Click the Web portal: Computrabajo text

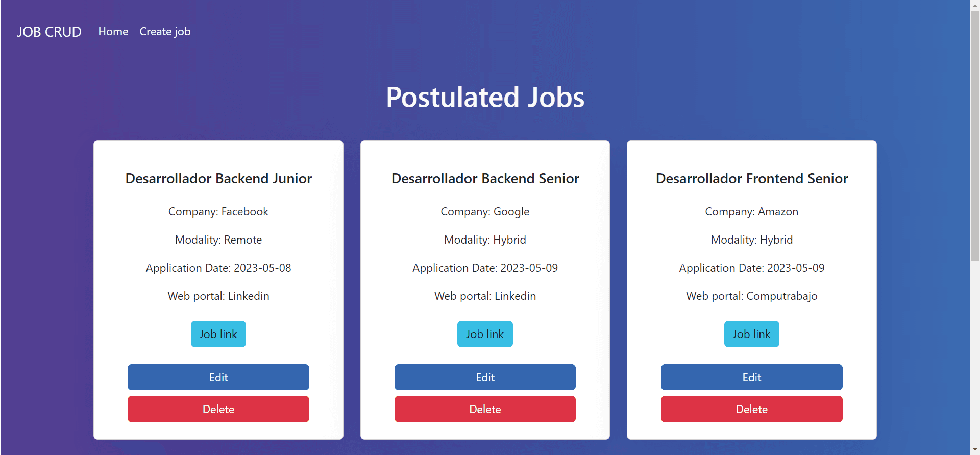click(x=751, y=296)
